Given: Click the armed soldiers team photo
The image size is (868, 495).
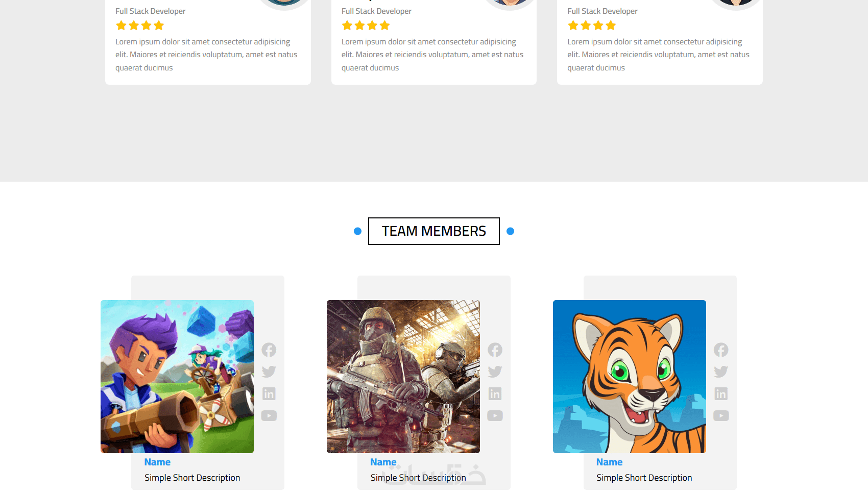Looking at the screenshot, I should [403, 377].
